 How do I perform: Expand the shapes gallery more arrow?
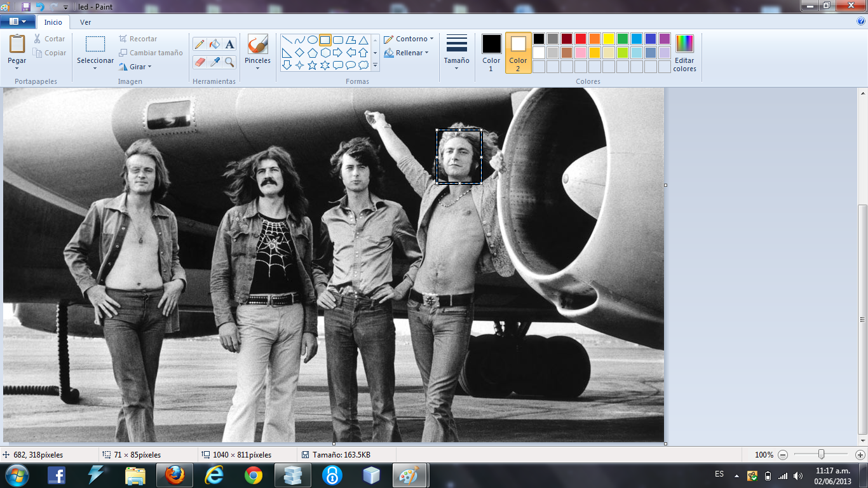pyautogui.click(x=375, y=65)
